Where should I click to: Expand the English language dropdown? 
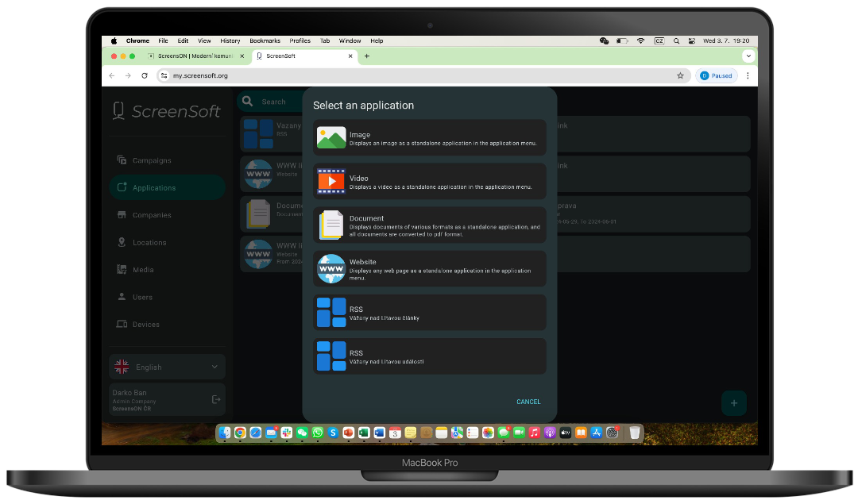(168, 367)
